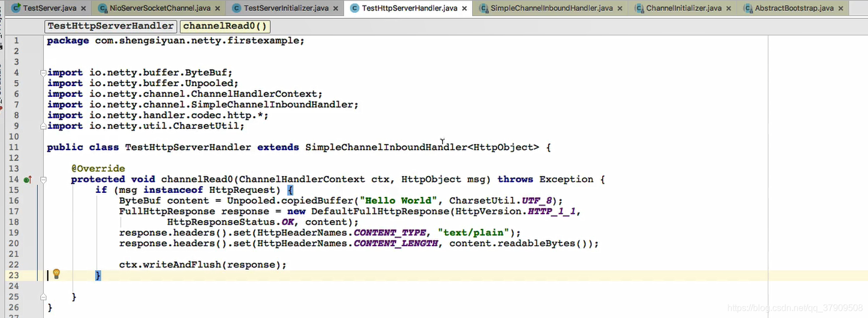Click the NioServerSocketChannel.java locked class icon
This screenshot has height=318, width=868.
click(102, 8)
